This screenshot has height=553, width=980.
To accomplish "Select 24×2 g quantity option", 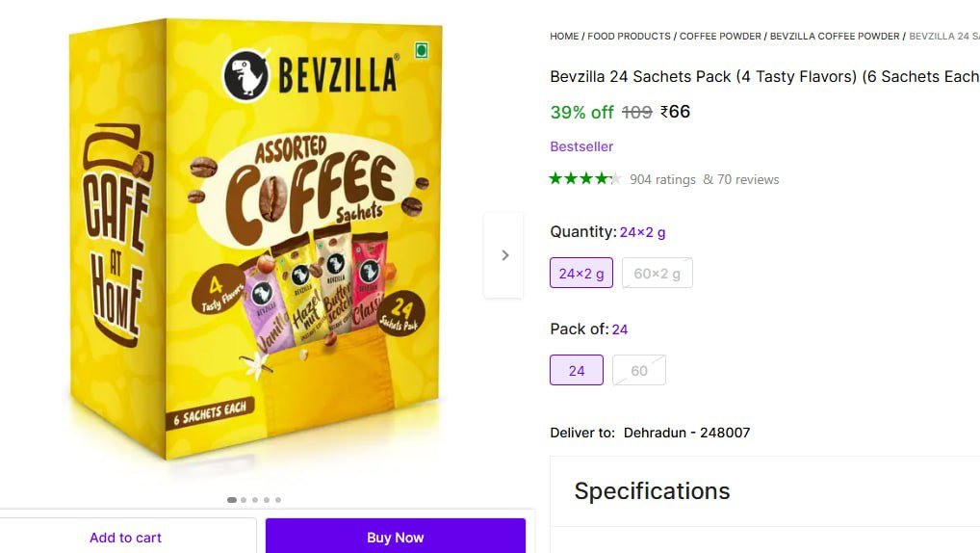I will pos(581,274).
